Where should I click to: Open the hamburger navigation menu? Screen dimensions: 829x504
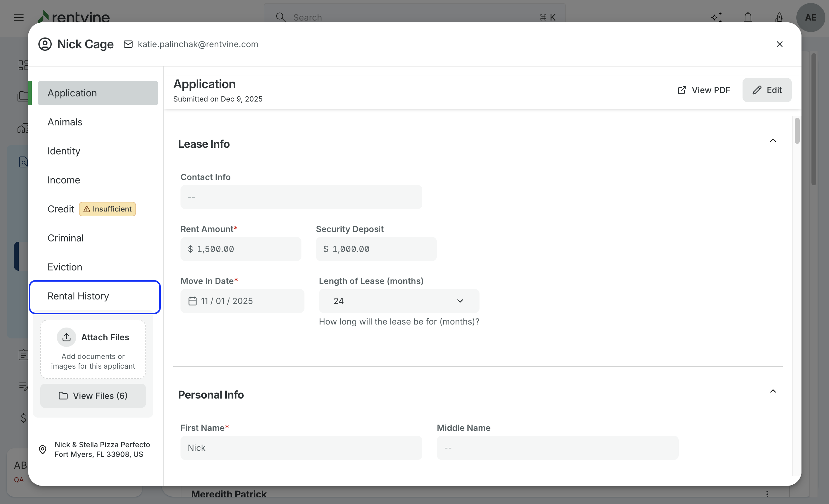(x=19, y=17)
